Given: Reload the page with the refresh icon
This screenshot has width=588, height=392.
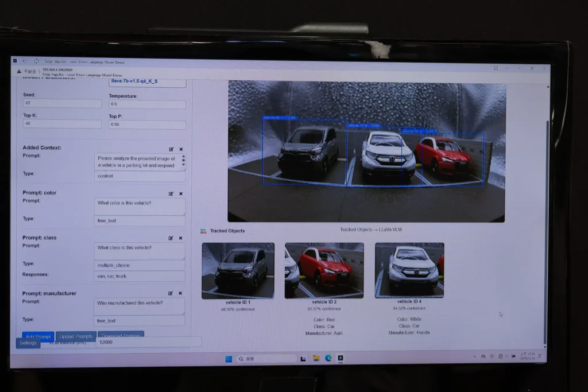Looking at the screenshot, I should [36, 61].
